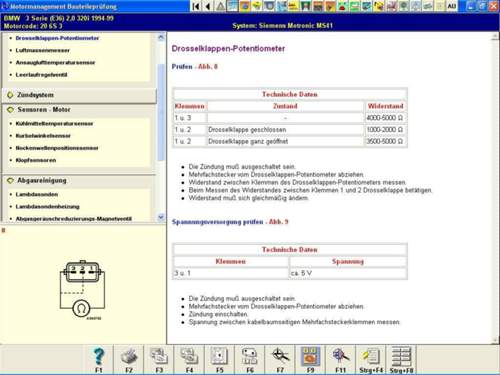Click the F6 connector diagram icon

(250, 357)
